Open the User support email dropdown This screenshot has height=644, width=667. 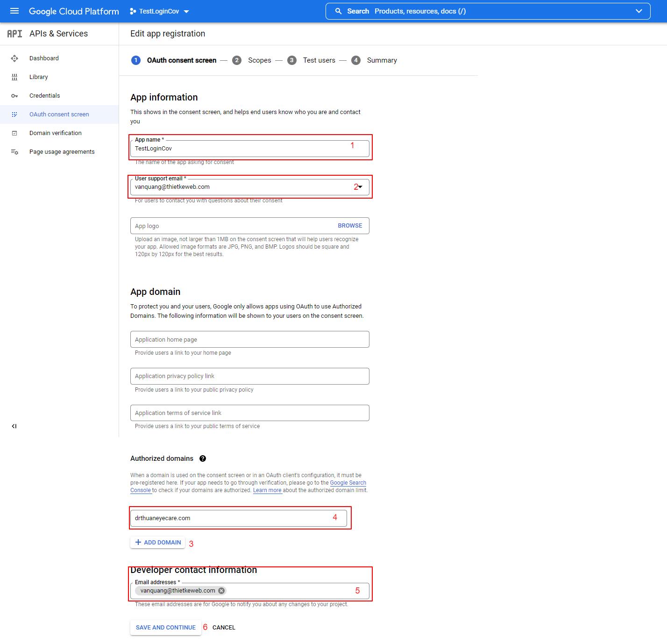pos(250,187)
